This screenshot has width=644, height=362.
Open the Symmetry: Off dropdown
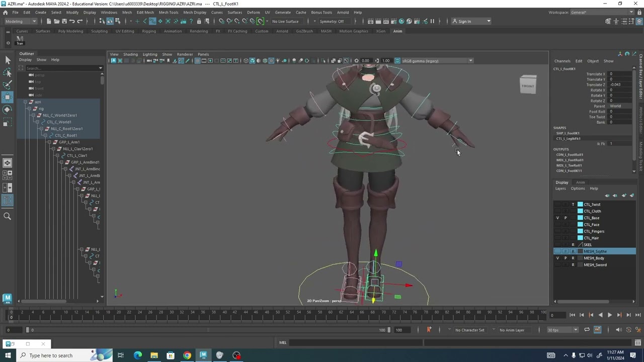[335, 21]
